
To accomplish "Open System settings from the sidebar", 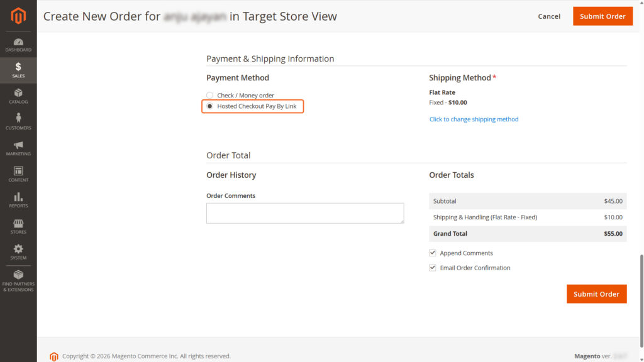I will point(18,251).
